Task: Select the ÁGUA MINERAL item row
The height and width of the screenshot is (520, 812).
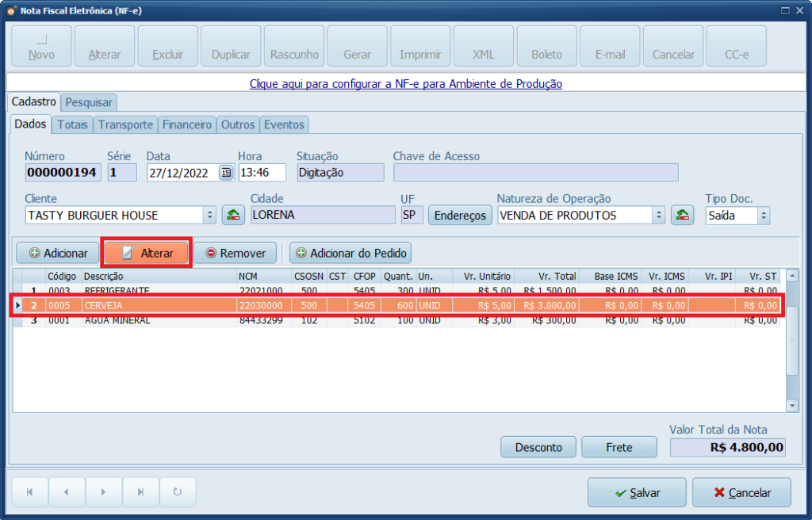Action: (119, 321)
